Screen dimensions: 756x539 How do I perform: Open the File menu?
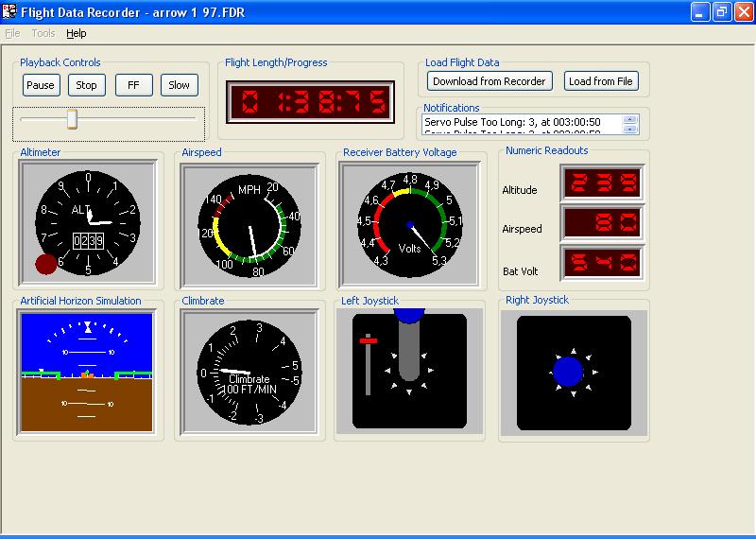(12, 33)
